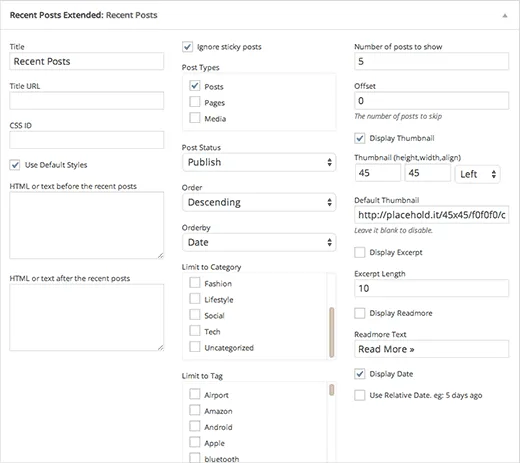Enable Display Readmore checkbox
This screenshot has width=520, height=463.
pyautogui.click(x=360, y=313)
